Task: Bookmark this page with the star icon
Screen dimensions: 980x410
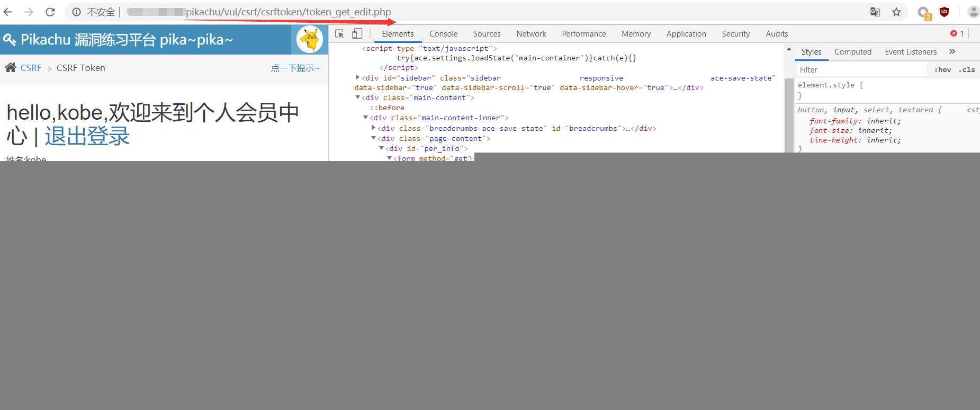Action: coord(896,12)
